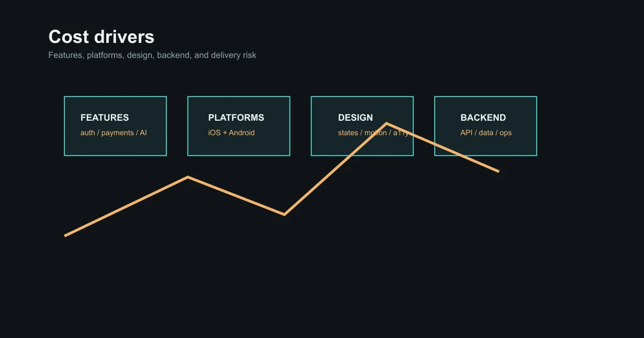Screen dimensions: 644x338
Task: Select the DESIGN card box
Action: (362, 126)
